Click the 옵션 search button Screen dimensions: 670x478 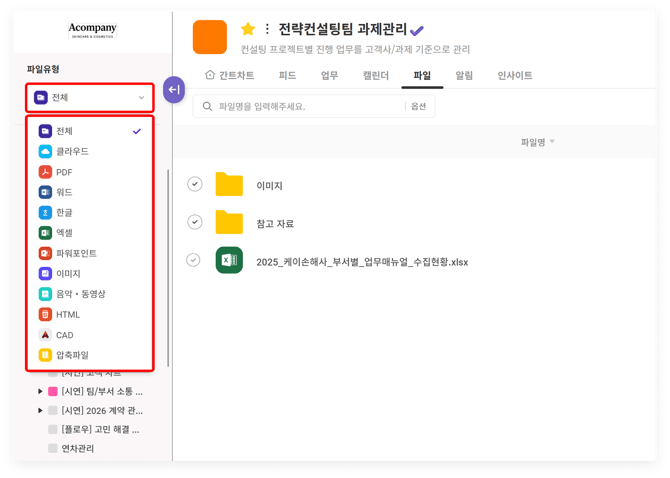point(418,106)
